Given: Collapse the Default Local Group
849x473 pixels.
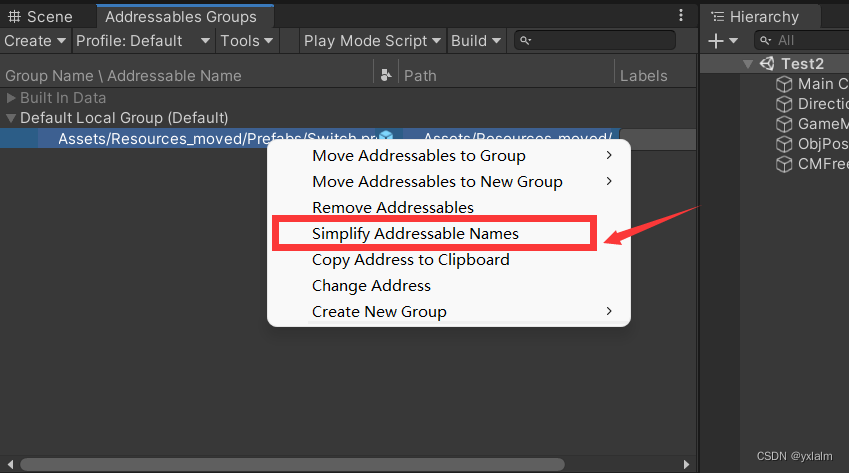Looking at the screenshot, I should pos(11,118).
